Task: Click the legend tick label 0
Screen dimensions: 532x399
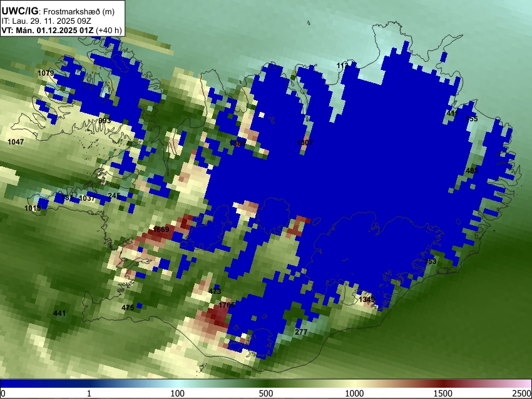Action: tap(3, 393)
